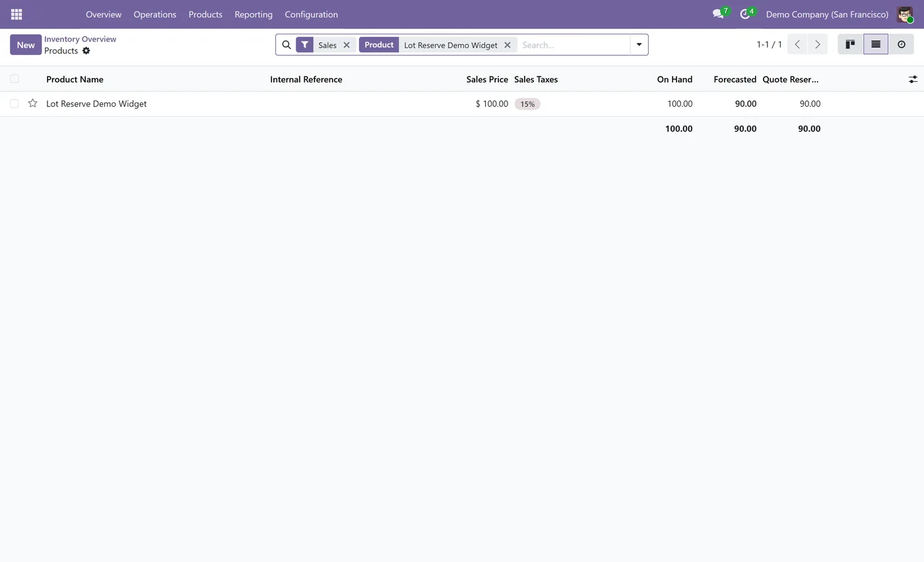The height and width of the screenshot is (562, 924).
Task: Click the $ 100.00 sales price cell
Action: point(492,104)
